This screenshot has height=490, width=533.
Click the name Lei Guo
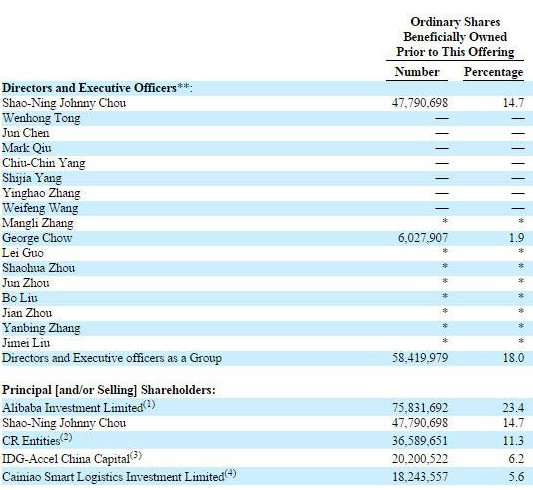[23, 253]
